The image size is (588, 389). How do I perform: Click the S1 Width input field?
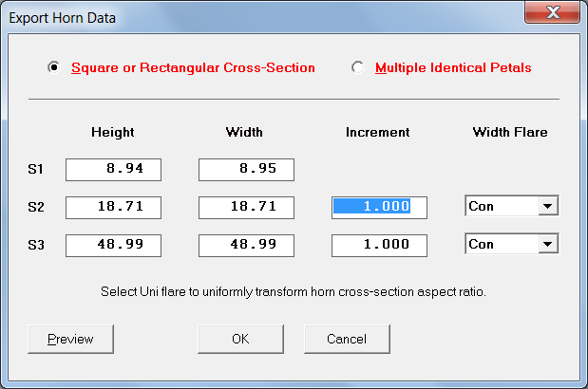coord(246,170)
